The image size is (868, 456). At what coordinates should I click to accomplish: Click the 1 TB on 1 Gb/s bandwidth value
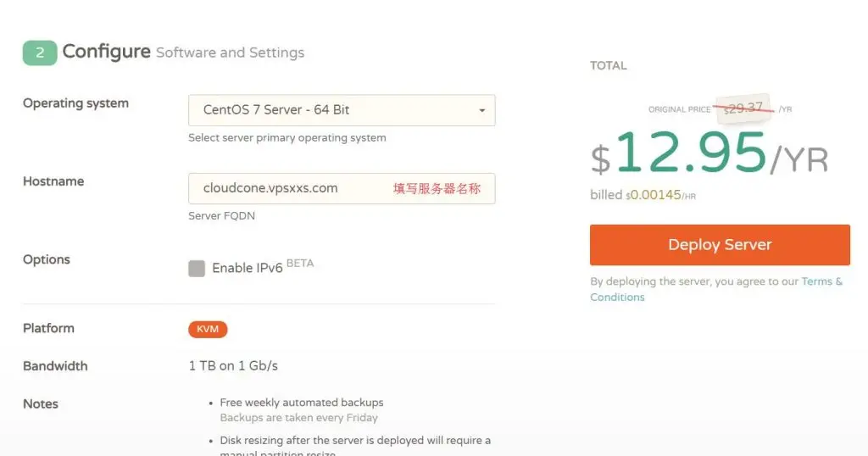[233, 366]
